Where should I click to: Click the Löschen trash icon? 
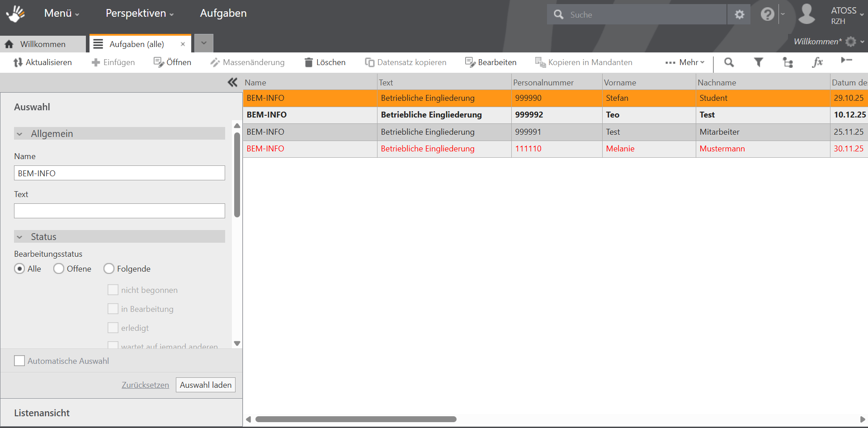[309, 62]
